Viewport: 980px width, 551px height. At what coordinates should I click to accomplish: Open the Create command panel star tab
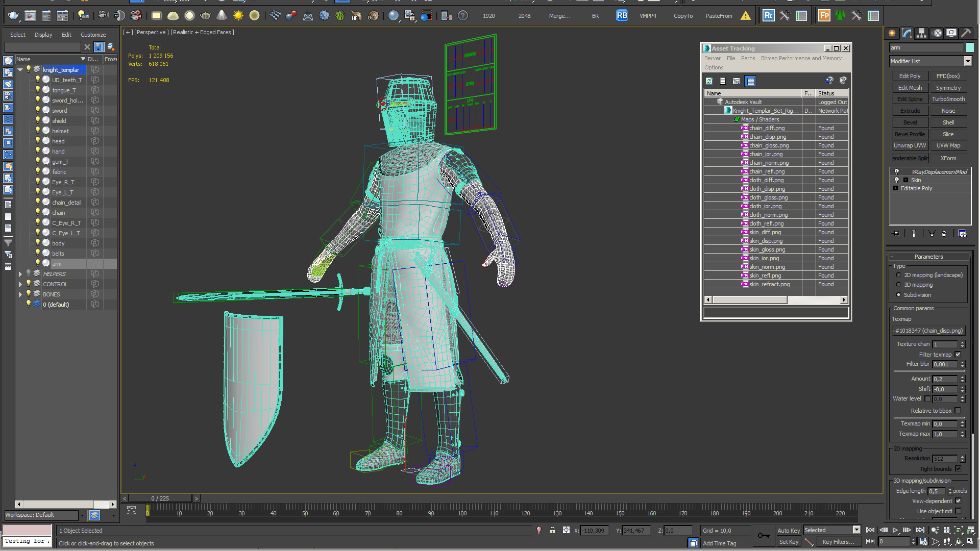click(892, 33)
